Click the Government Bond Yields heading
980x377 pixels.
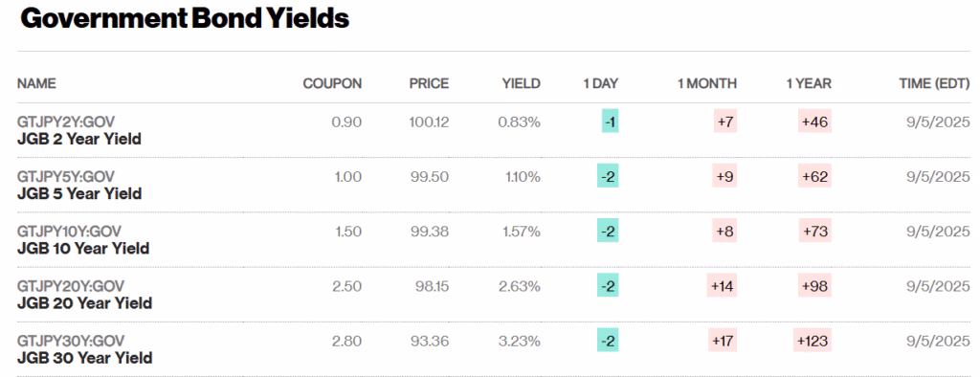(185, 19)
